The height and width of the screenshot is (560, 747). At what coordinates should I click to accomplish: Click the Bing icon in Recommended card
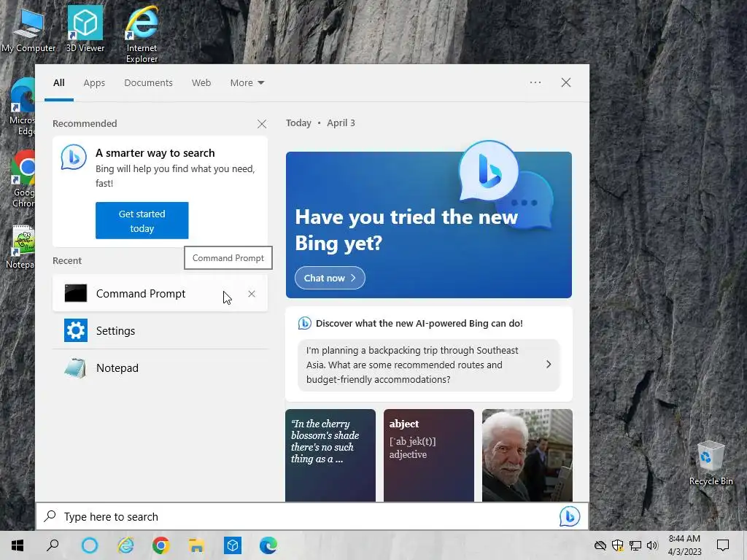[x=74, y=157]
